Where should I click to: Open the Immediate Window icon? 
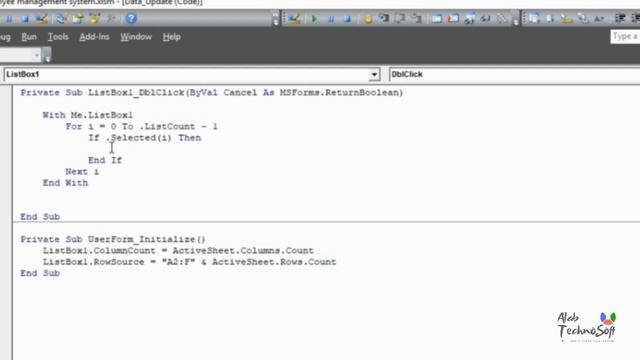point(453,18)
